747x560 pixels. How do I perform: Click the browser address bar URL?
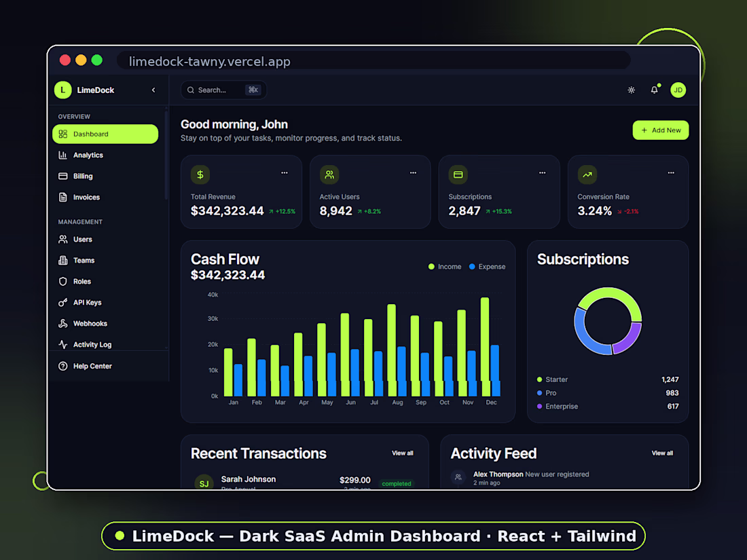[210, 61]
